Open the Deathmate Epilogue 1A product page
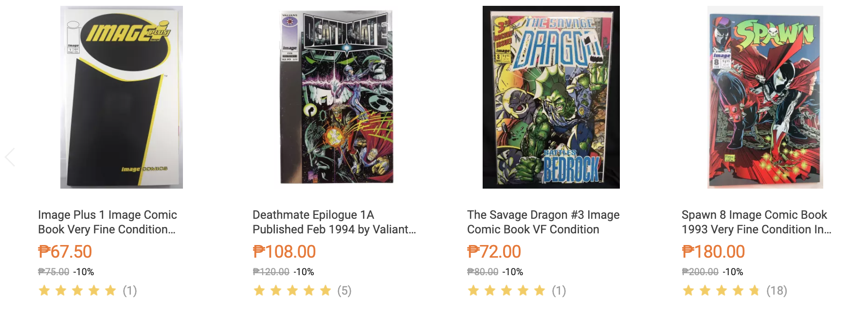The height and width of the screenshot is (316, 868). point(334,222)
